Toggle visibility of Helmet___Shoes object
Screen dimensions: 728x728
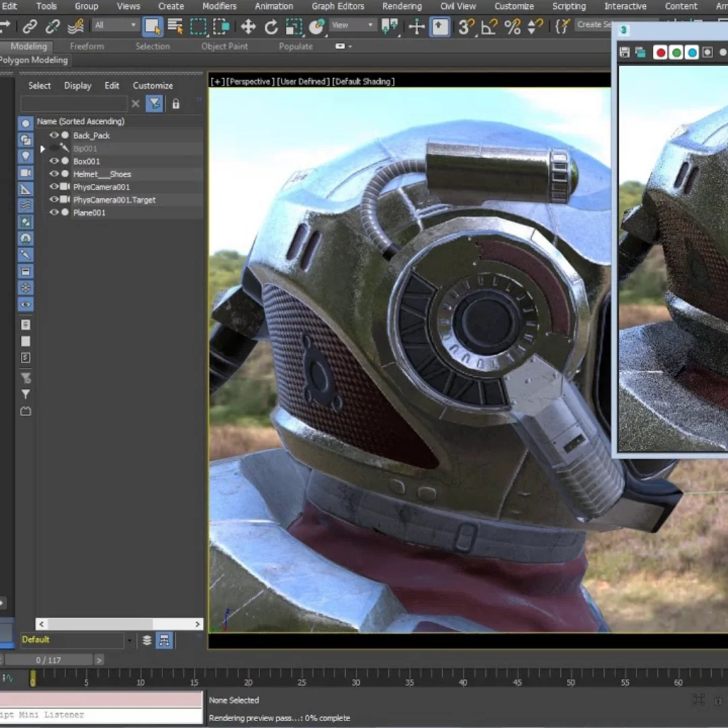tap(54, 174)
